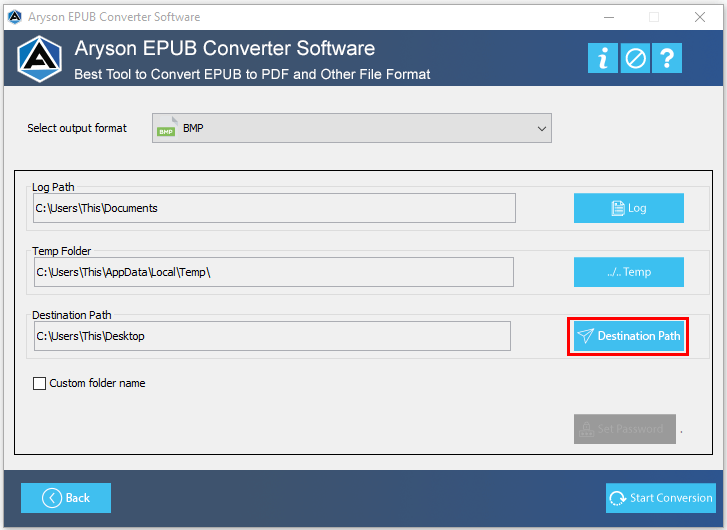Click the Temp Folder path field
The image size is (727, 530).
click(x=274, y=272)
